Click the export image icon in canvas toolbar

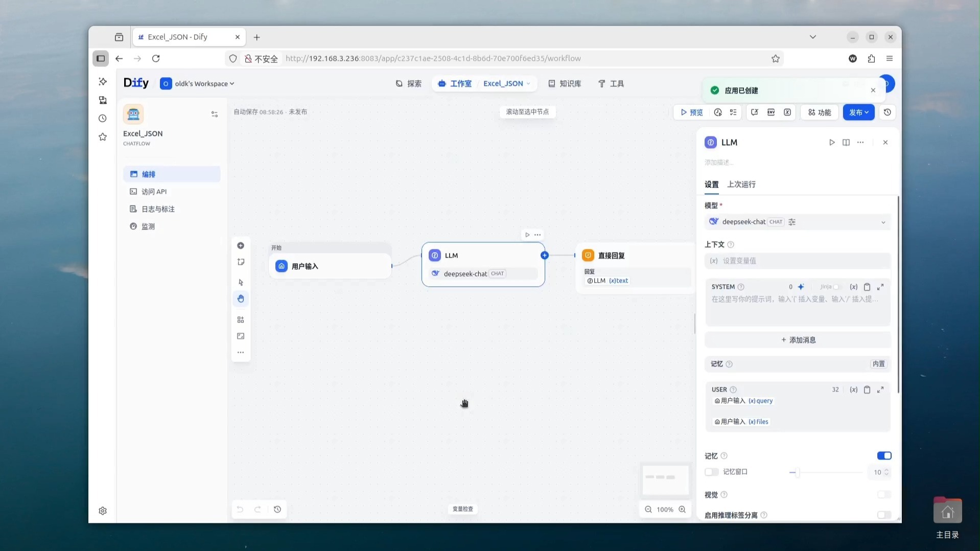point(241,336)
